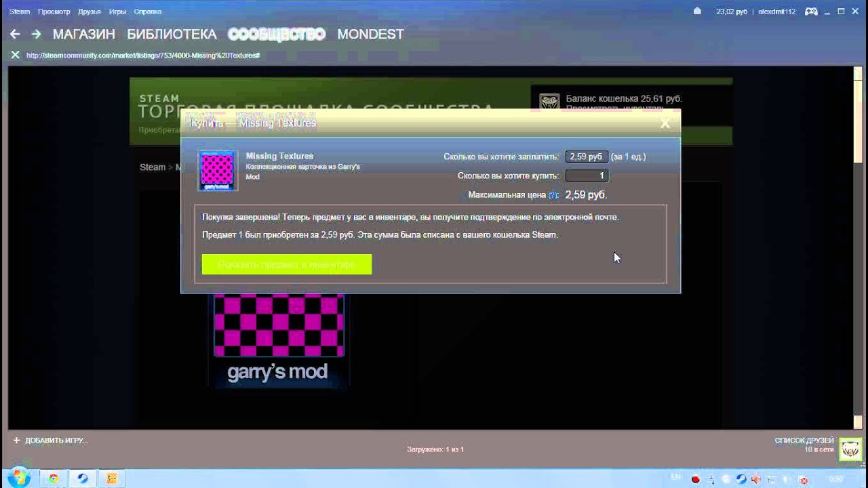Open the Просмотр menu
Viewport: 868px width, 488px height.
[x=54, y=12]
